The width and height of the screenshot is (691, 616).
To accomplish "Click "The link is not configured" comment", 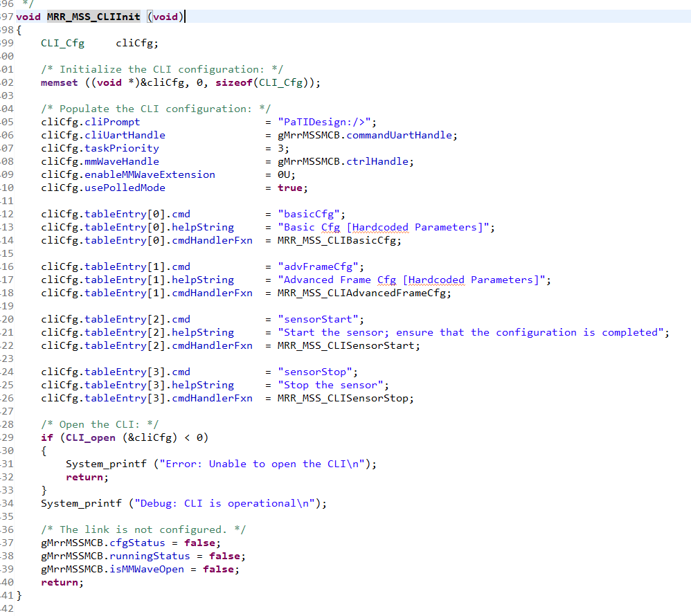I will (143, 529).
